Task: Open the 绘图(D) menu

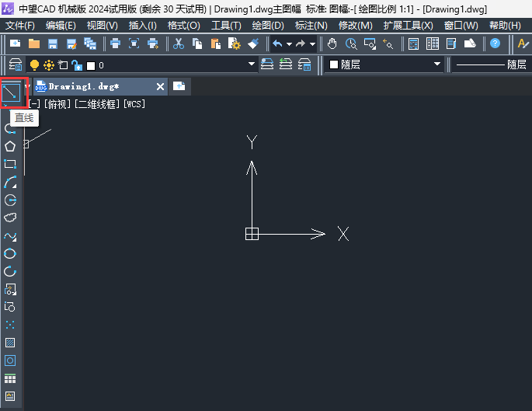Action: point(268,26)
